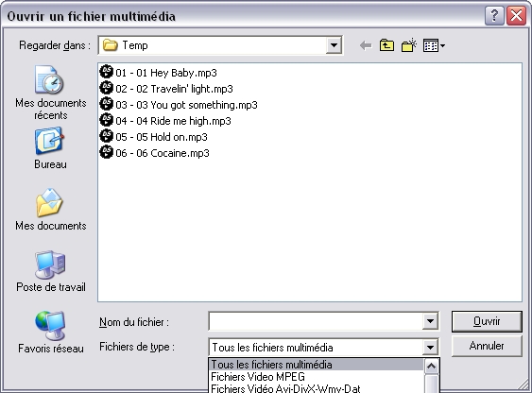Click into the Nom du fichier field
The height and width of the screenshot is (393, 532).
316,321
